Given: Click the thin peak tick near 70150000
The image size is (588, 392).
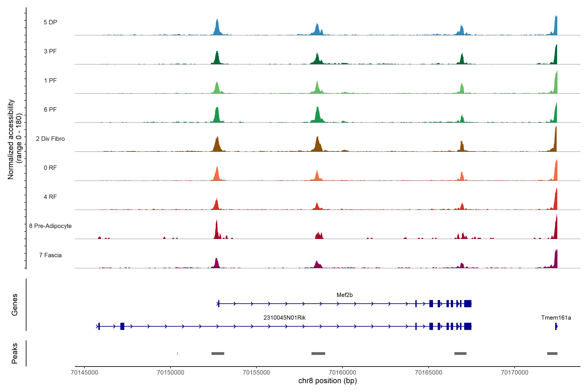Looking at the screenshot, I should click(177, 353).
